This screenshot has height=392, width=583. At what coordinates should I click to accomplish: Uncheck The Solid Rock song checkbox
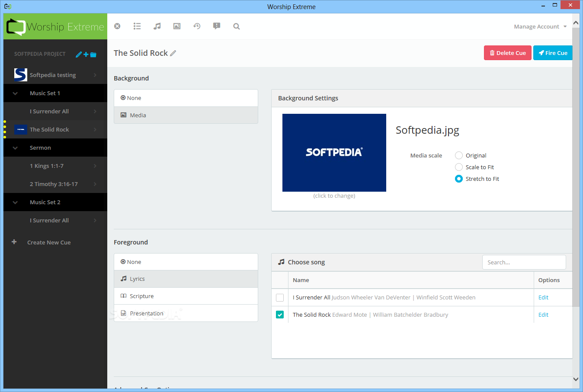tap(280, 315)
